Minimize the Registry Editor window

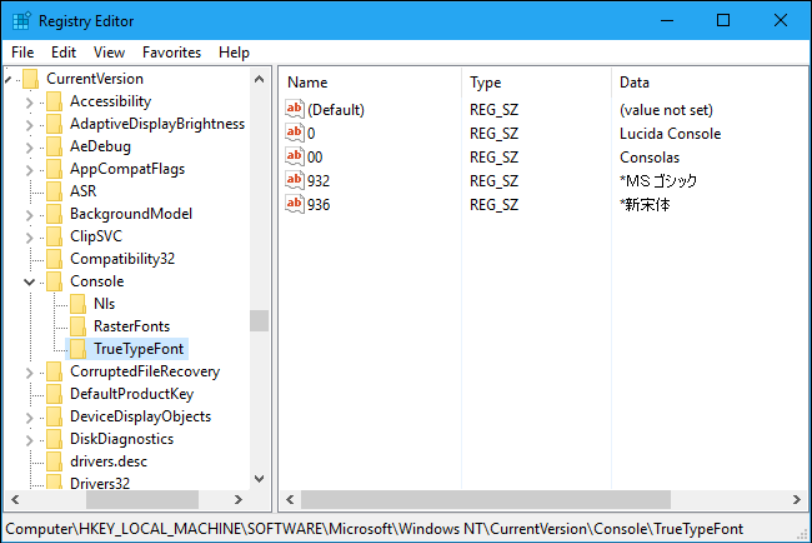pos(667,21)
